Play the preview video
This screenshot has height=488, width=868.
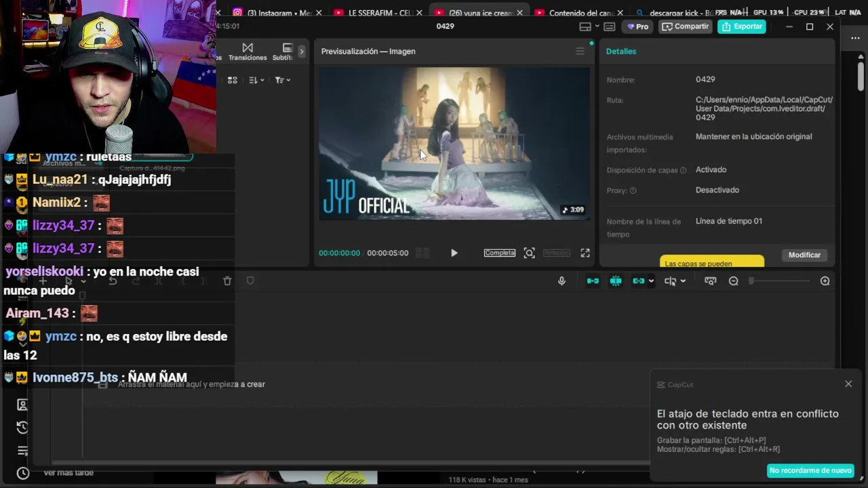[x=454, y=253]
